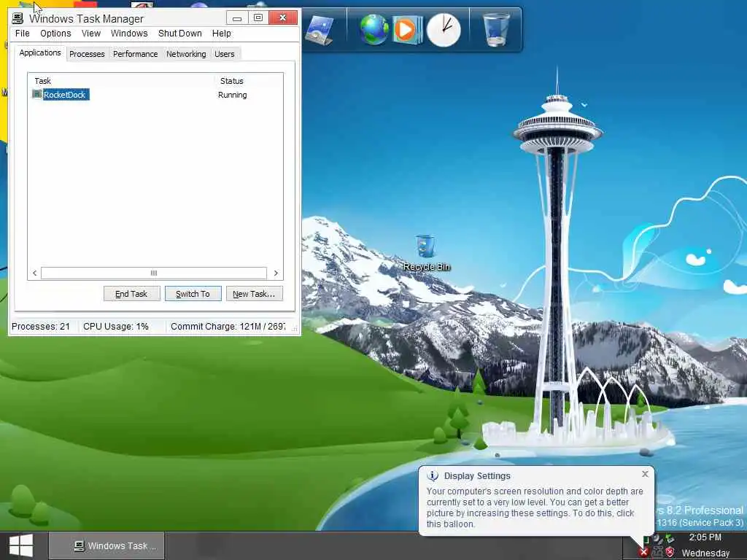This screenshot has width=747, height=560.
Task: Close the Display Settings balloon
Action: pyautogui.click(x=645, y=474)
